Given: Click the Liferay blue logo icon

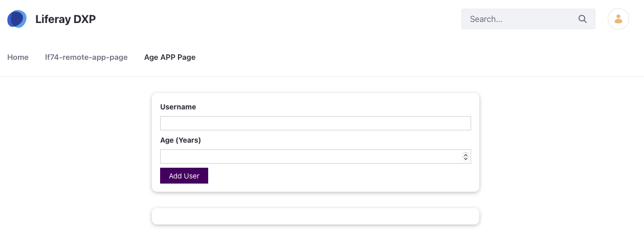Looking at the screenshot, I should tap(17, 19).
